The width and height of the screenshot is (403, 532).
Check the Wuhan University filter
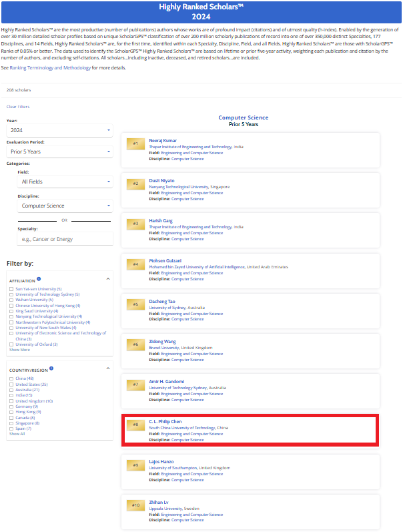11,300
